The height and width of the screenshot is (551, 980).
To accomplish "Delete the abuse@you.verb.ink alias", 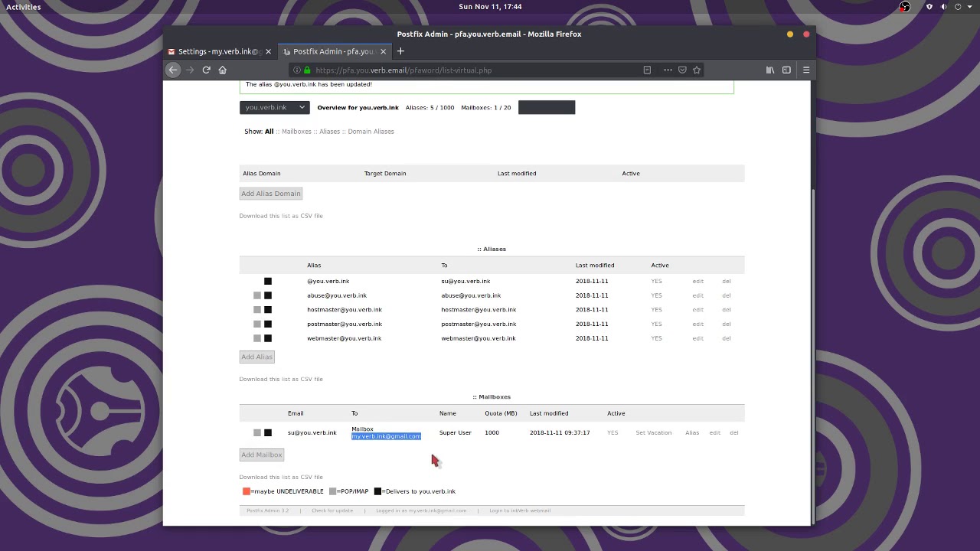I will [727, 295].
